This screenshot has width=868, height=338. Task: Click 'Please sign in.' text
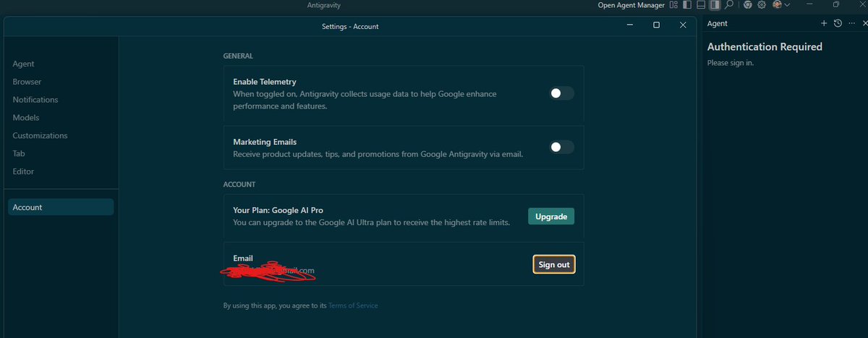click(731, 63)
